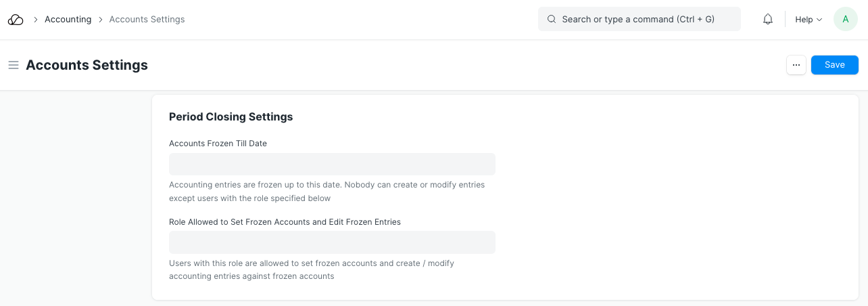Open the user avatar "A" menu
The image size is (868, 306).
845,20
